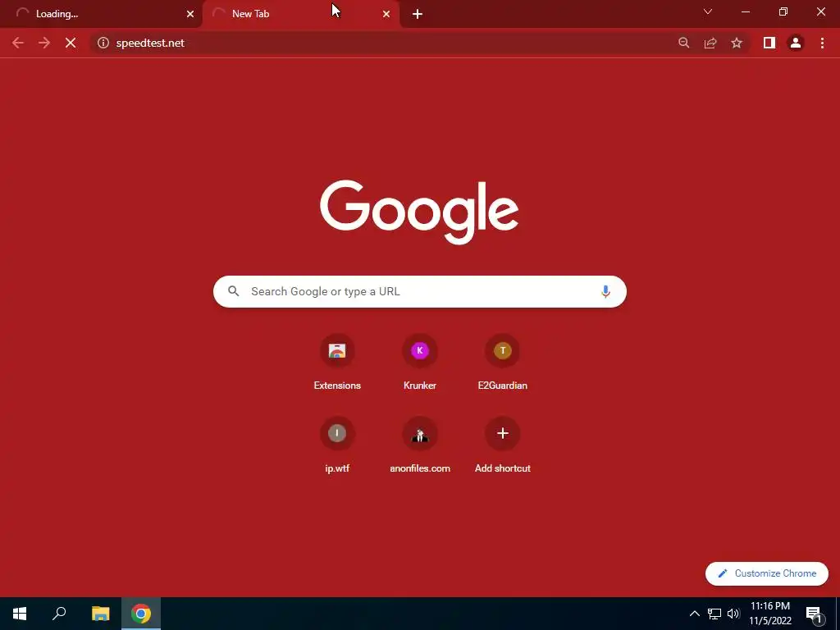Close the New Tab tab
Image resolution: width=840 pixels, height=630 pixels.
(386, 14)
